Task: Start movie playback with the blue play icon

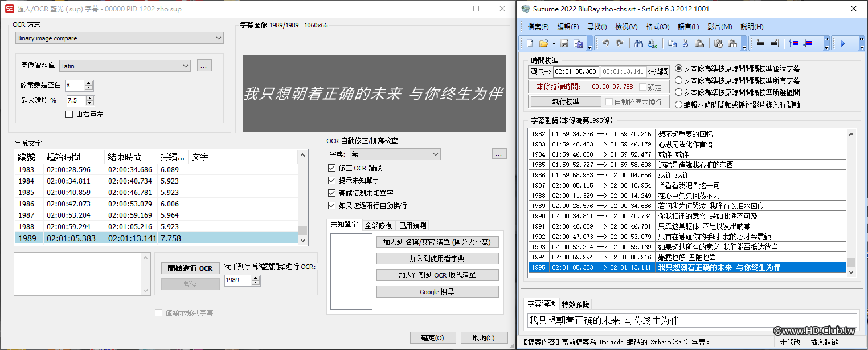Action: [x=843, y=43]
